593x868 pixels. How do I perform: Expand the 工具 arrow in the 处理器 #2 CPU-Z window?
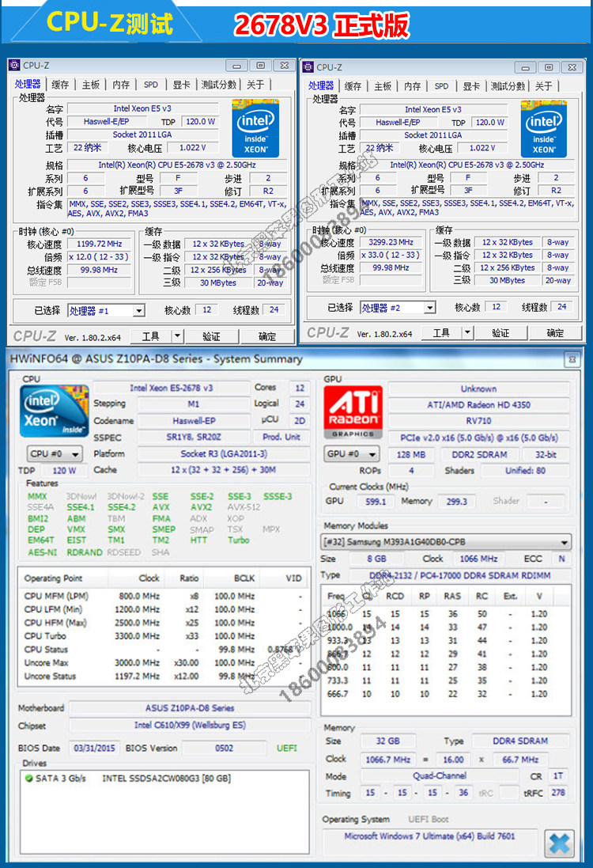[467, 332]
